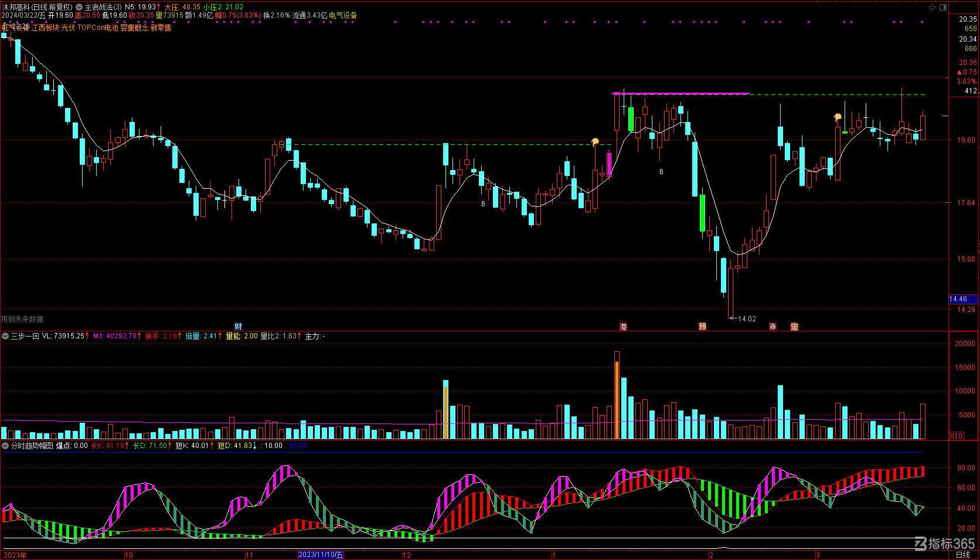The image size is (980, 560).
Task: Click month 3 marker on time axis
Action: 818,555
